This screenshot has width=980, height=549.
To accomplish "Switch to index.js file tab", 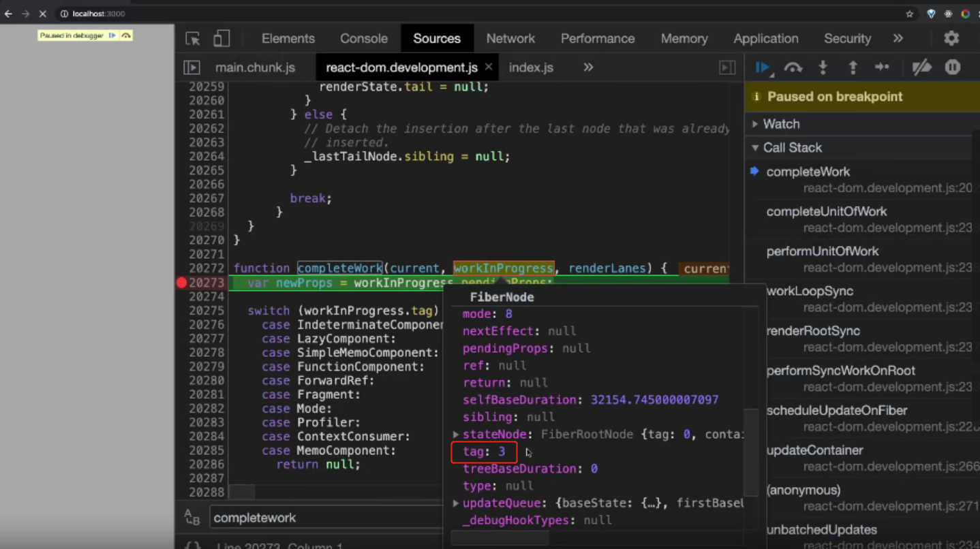I will pyautogui.click(x=531, y=67).
